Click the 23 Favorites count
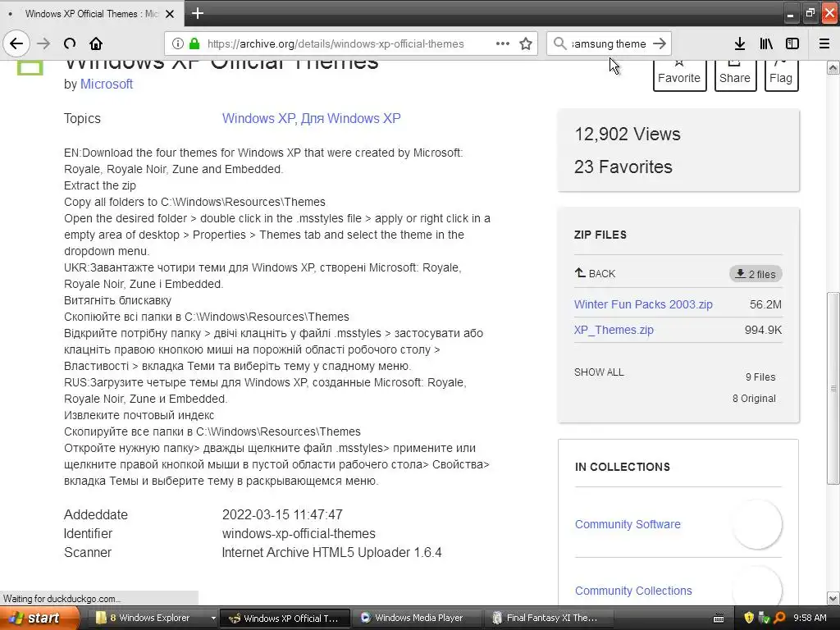840x630 pixels. click(x=623, y=167)
